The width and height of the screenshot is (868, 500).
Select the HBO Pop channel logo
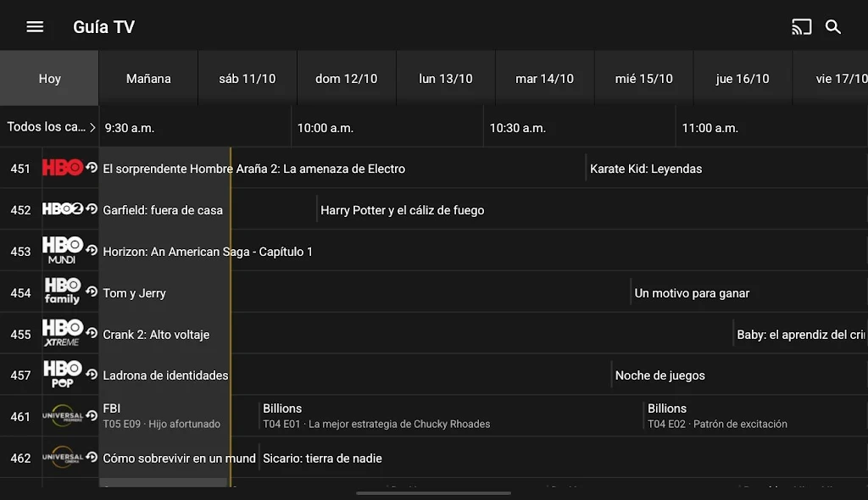tap(63, 375)
